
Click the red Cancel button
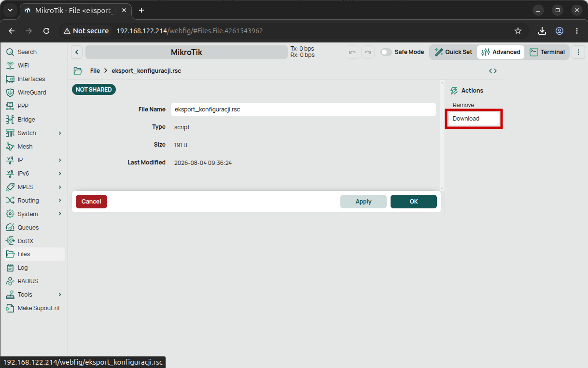tap(91, 202)
